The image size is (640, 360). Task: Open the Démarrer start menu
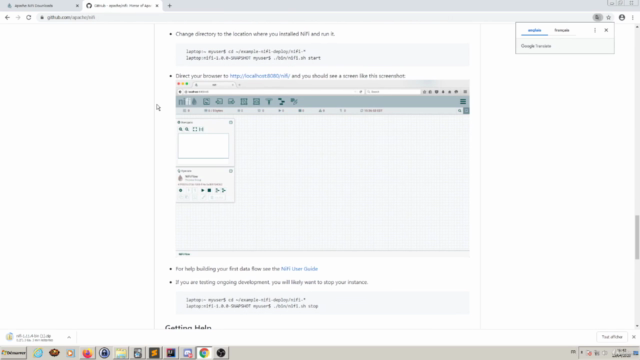pyautogui.click(x=13, y=353)
